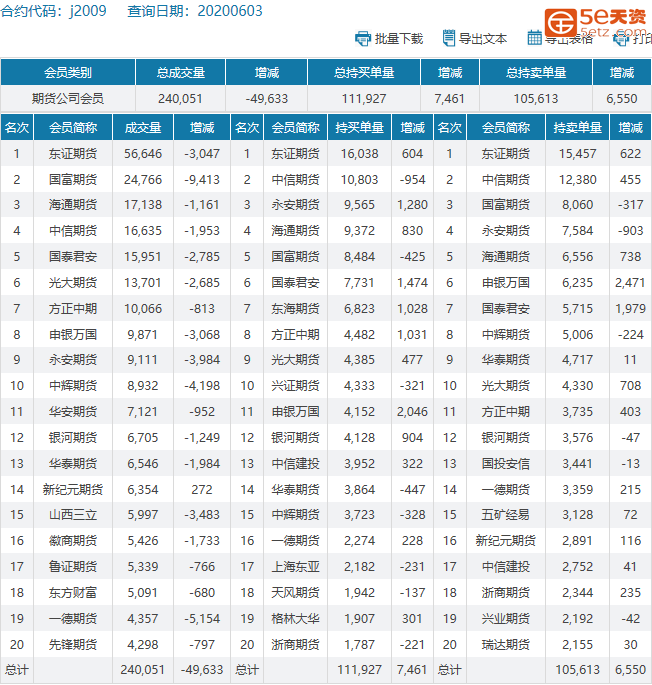Click the 五矿经易 member name
The image size is (652, 685).
click(506, 515)
